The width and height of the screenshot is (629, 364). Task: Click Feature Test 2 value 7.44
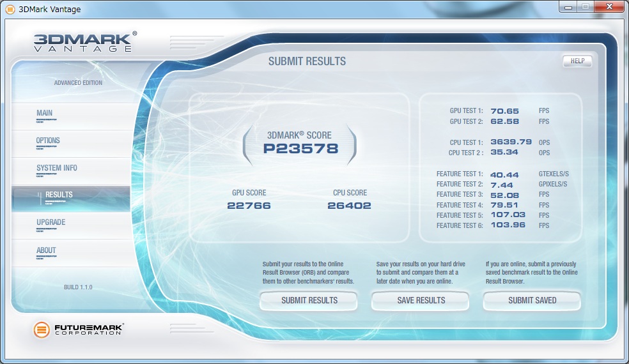pyautogui.click(x=501, y=185)
